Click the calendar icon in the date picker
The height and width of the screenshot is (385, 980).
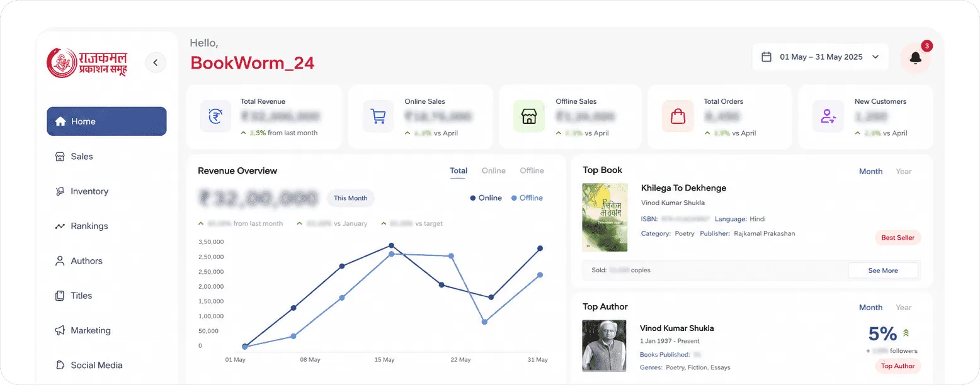(x=766, y=57)
